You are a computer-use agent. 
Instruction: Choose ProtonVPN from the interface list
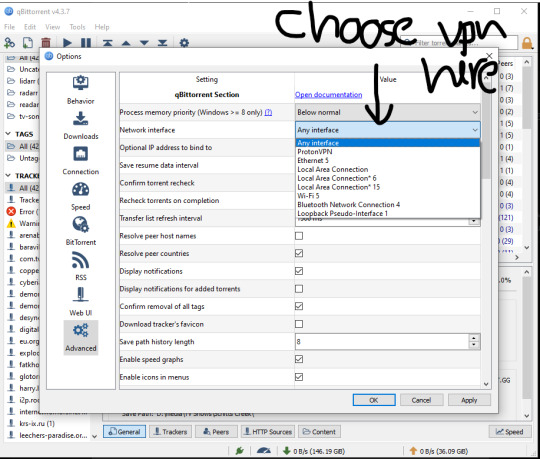click(387, 152)
